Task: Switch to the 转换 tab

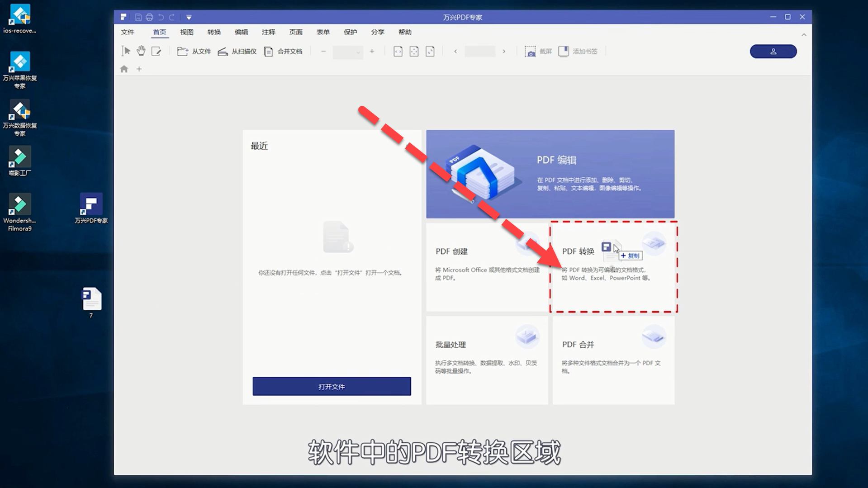Action: pyautogui.click(x=214, y=32)
